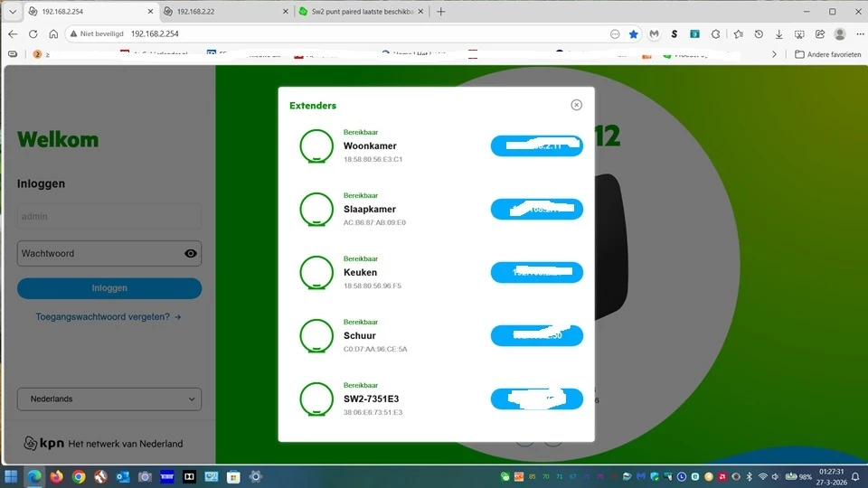Open Settings gear in the taskbar
The width and height of the screenshot is (868, 488).
tap(255, 476)
